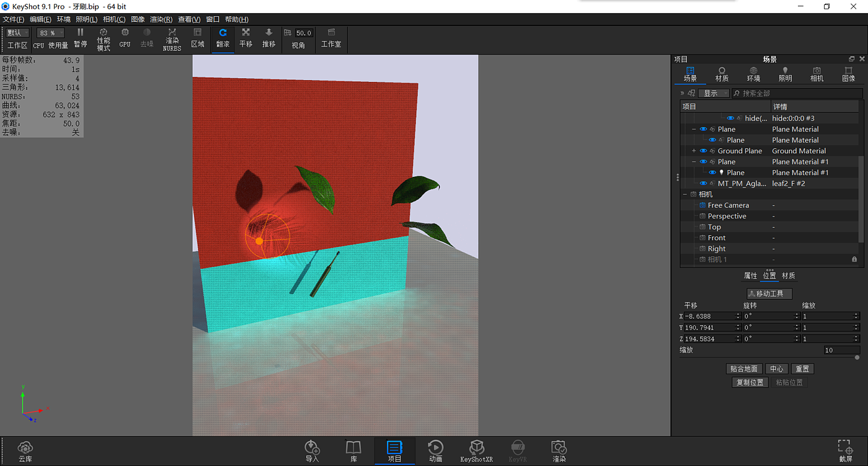Click the 复制位置 copy position button
This screenshot has height=466, width=868.
coord(750,382)
